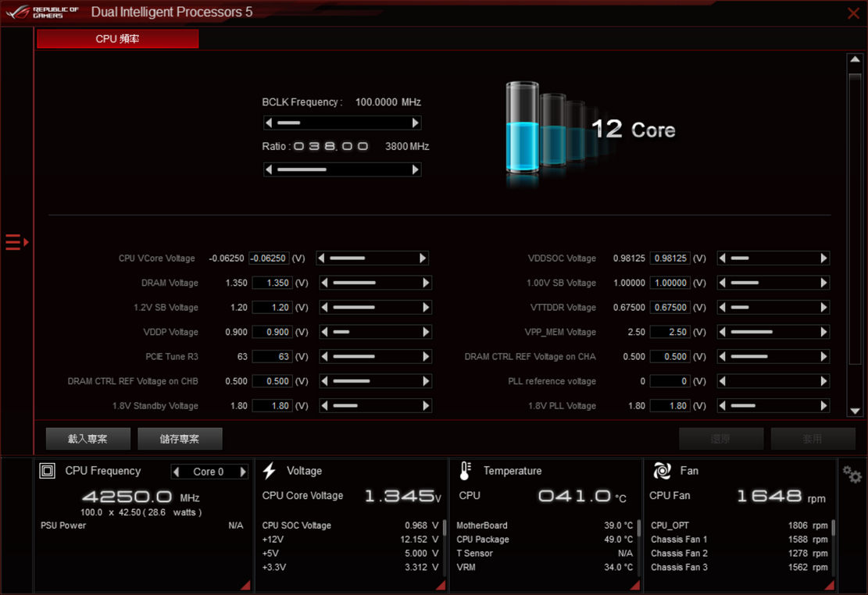Click the greyed-out apply button

813,439
